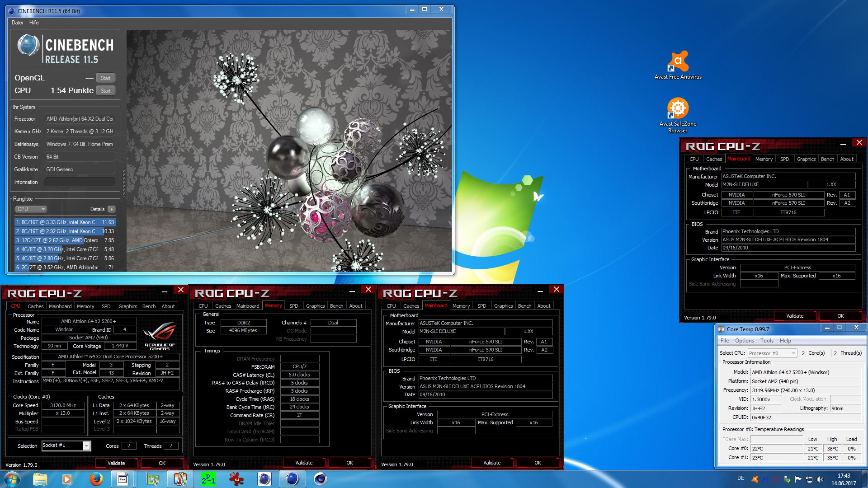Open Avast SafeZone Browser desktop shortcut

[678, 116]
